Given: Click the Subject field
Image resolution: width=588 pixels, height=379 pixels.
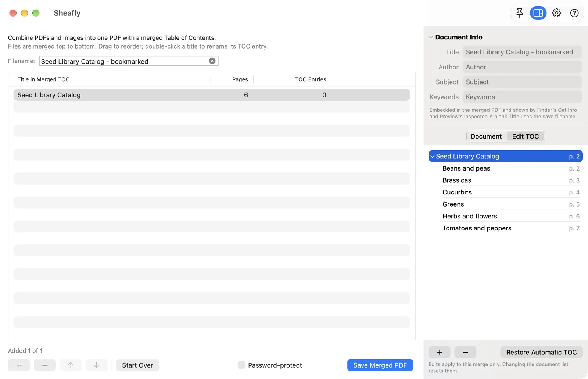Looking at the screenshot, I should (x=522, y=82).
